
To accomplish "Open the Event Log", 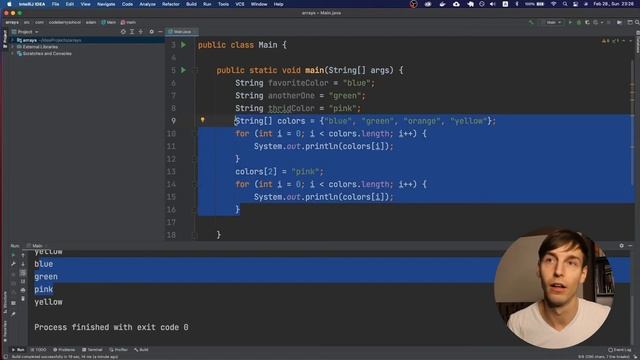I will click(620, 350).
